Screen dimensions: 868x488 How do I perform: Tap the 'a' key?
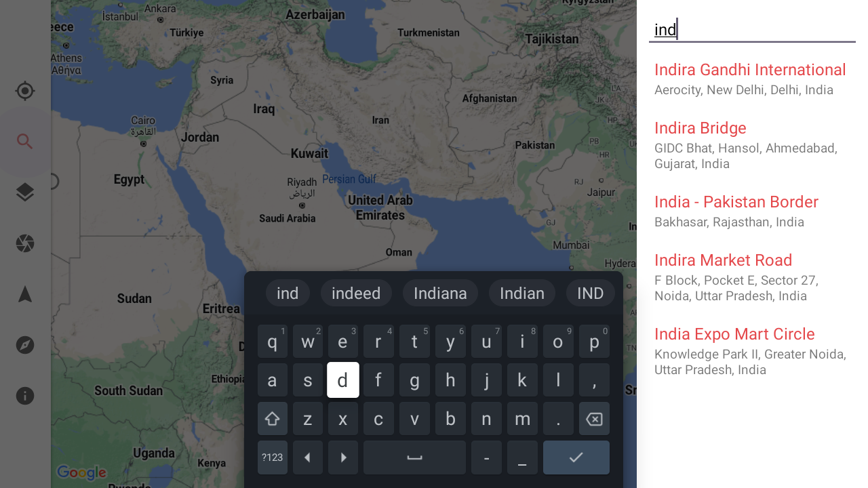tap(273, 380)
